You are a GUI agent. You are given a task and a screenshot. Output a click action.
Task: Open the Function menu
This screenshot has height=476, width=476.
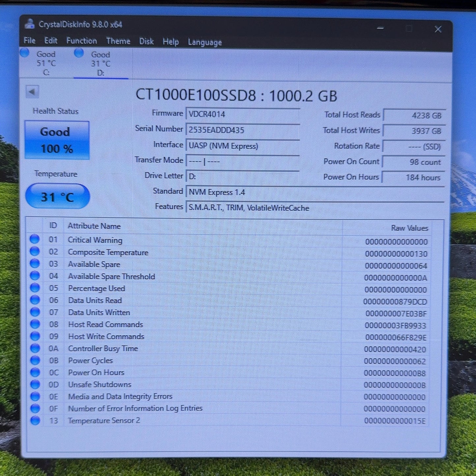pos(82,41)
